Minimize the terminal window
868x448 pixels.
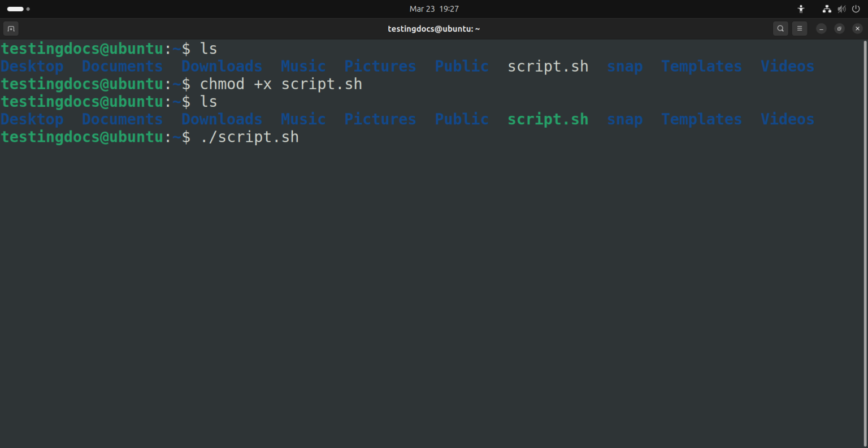tap(822, 29)
